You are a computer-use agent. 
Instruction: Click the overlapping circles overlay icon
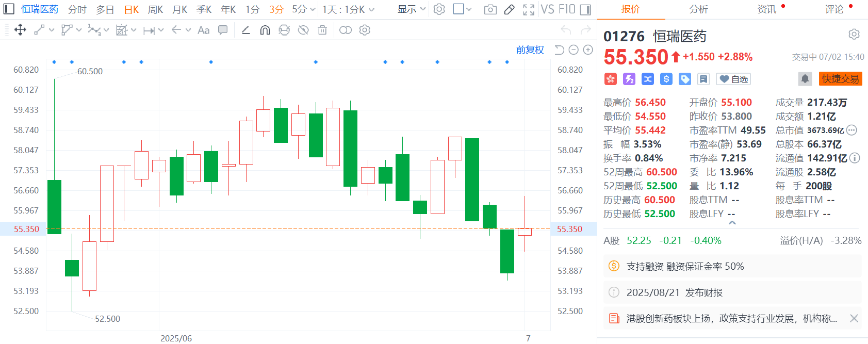click(x=346, y=30)
